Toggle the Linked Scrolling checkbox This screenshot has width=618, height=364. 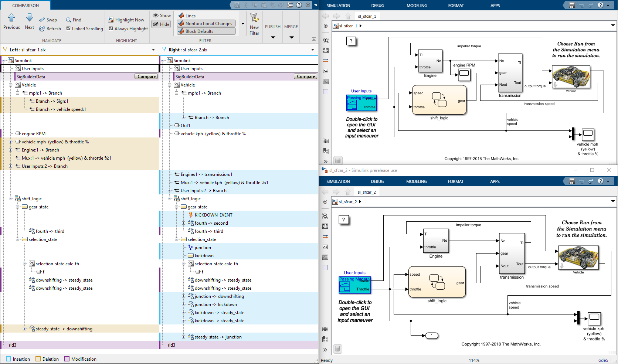click(68, 28)
